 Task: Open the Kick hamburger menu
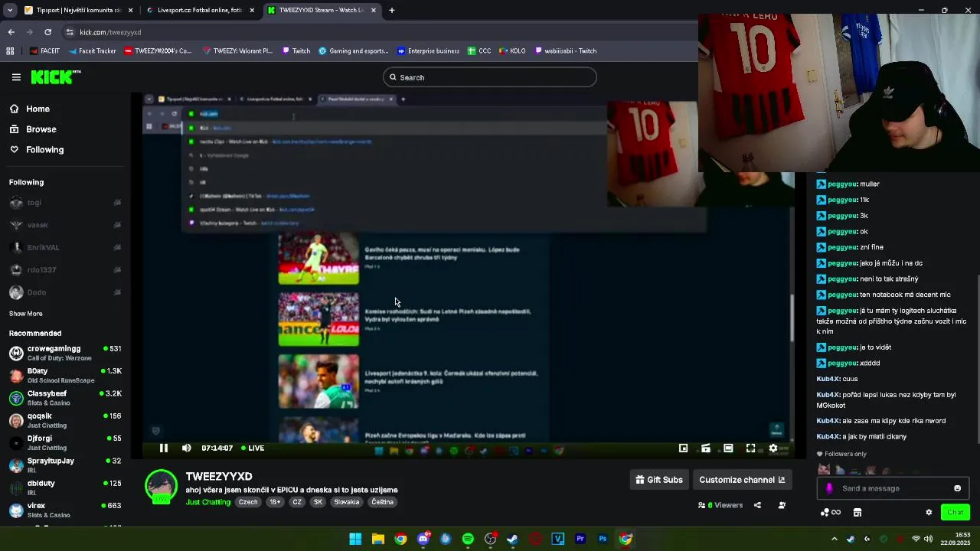[16, 77]
